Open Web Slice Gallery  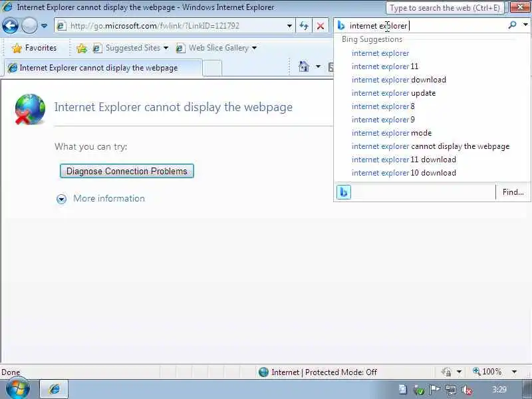click(x=213, y=48)
